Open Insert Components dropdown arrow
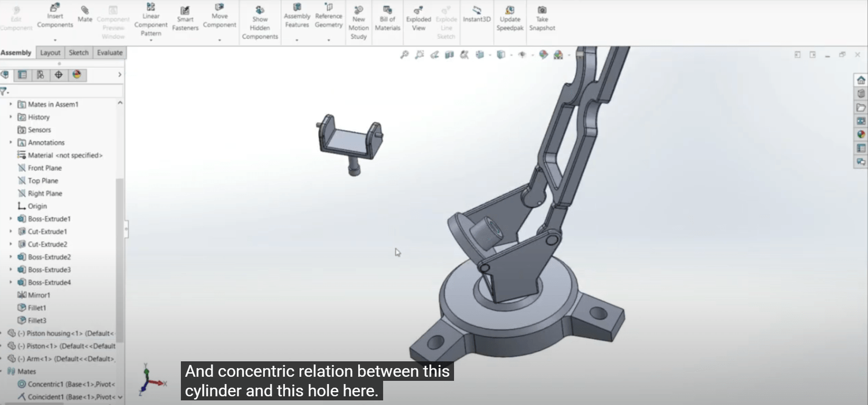The height and width of the screenshot is (405, 868). [55, 41]
